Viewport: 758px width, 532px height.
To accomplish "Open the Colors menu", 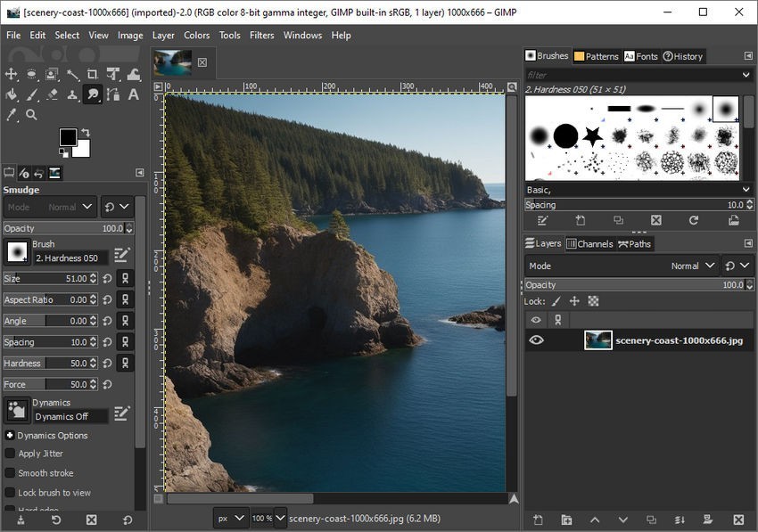I will (x=197, y=36).
